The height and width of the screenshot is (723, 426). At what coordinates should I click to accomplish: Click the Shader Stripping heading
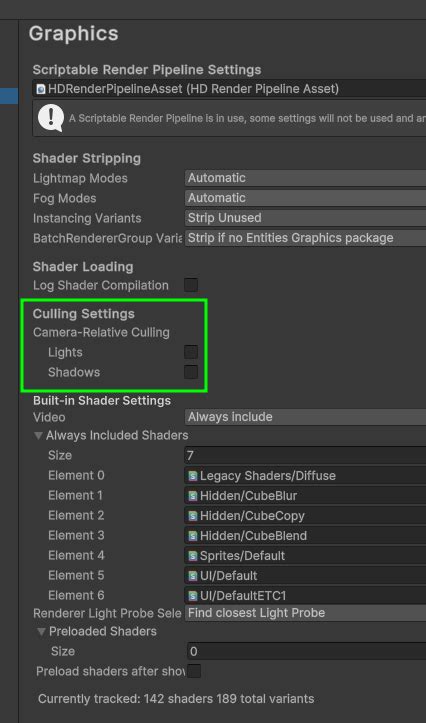pyautogui.click(x=87, y=159)
